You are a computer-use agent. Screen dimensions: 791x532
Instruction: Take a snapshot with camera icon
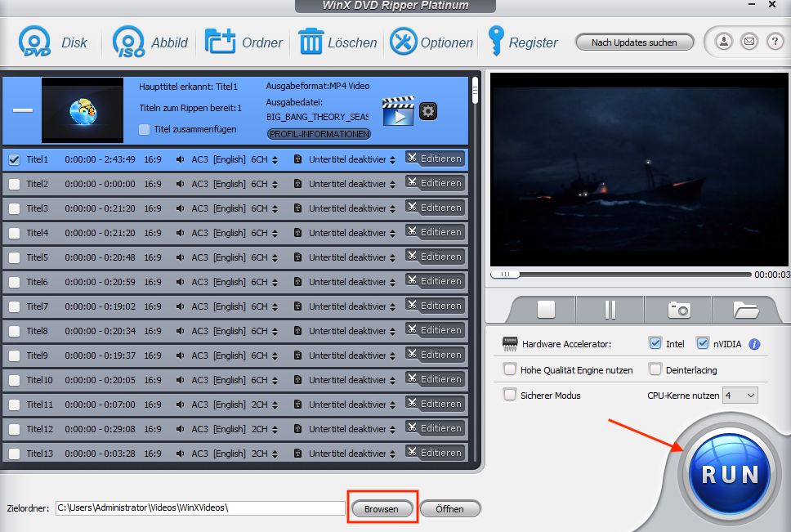(x=679, y=310)
